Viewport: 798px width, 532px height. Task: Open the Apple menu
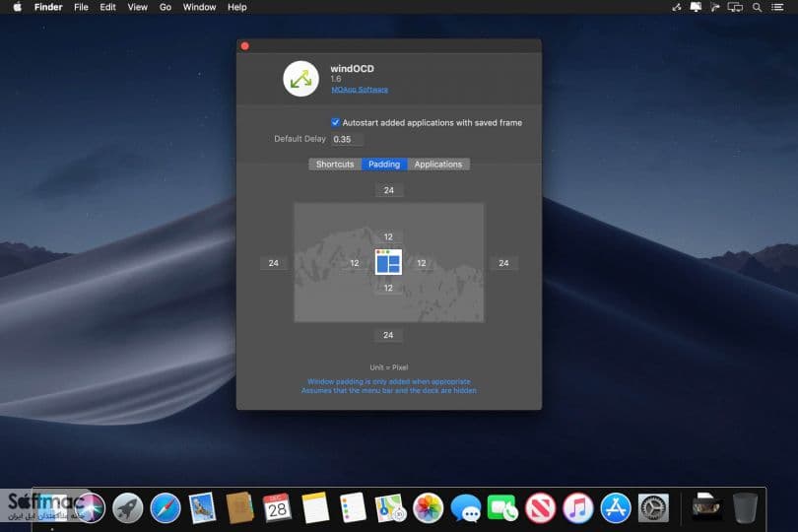click(17, 7)
